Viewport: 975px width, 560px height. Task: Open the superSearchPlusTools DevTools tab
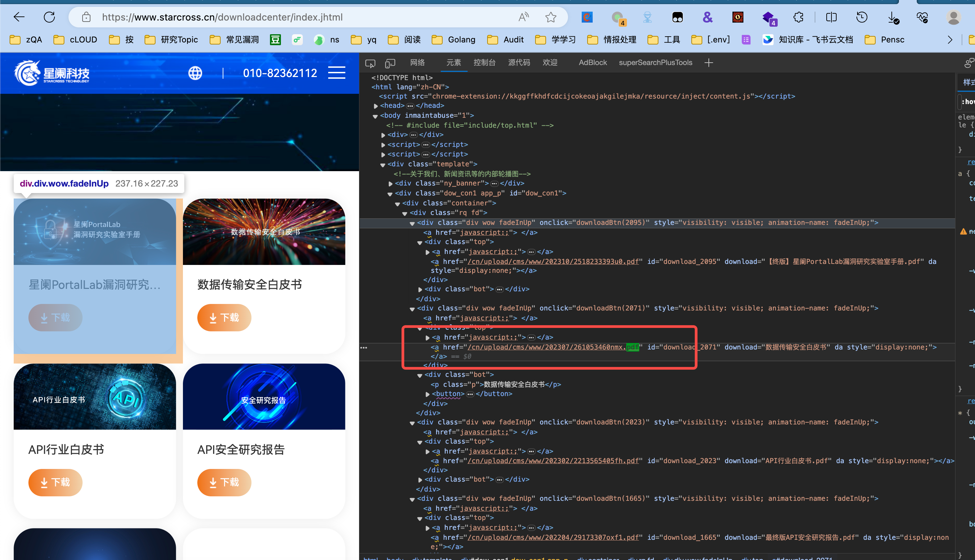tap(655, 63)
